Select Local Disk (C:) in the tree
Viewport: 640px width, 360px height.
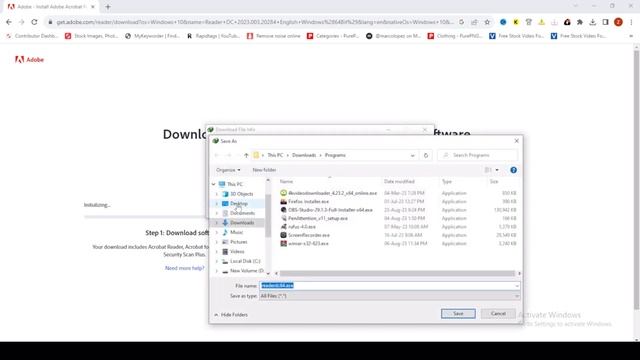pos(245,261)
